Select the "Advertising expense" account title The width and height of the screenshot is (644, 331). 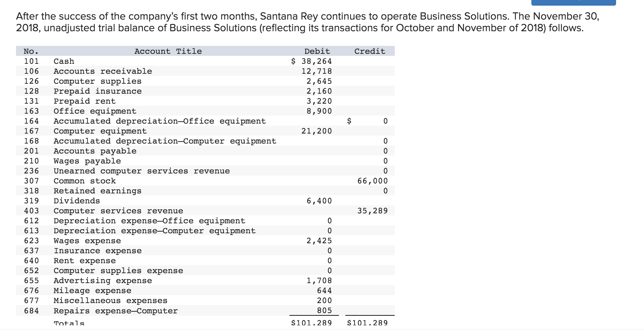(x=103, y=280)
